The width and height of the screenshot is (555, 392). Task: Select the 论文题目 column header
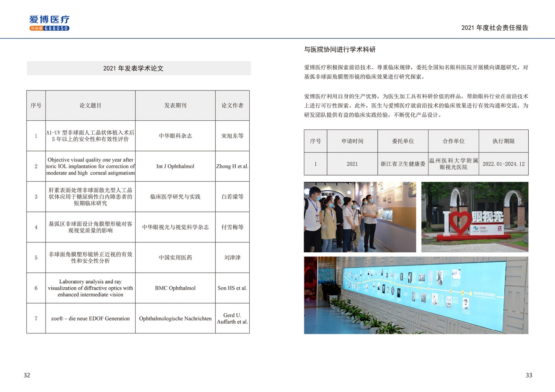tap(91, 106)
